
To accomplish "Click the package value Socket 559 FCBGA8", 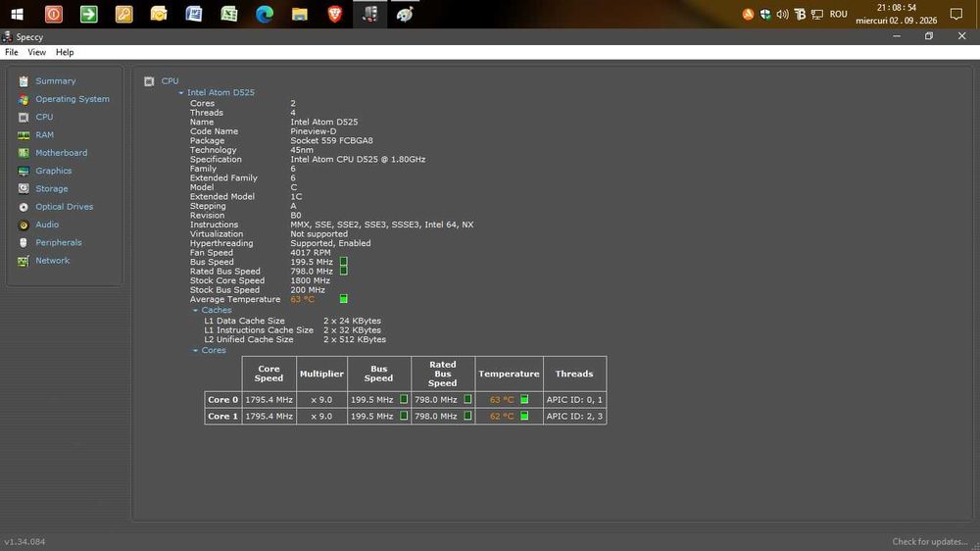I will coord(331,141).
